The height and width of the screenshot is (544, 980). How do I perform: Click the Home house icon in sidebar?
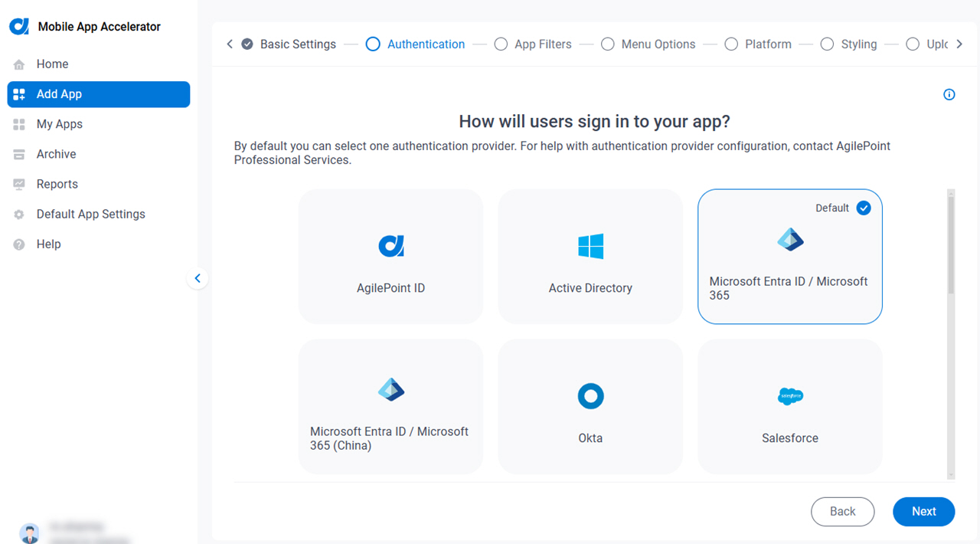[x=19, y=64]
